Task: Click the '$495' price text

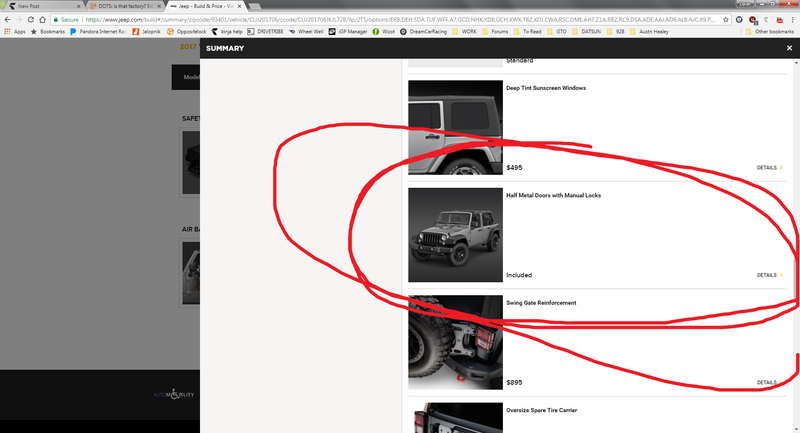Action: 514,168
